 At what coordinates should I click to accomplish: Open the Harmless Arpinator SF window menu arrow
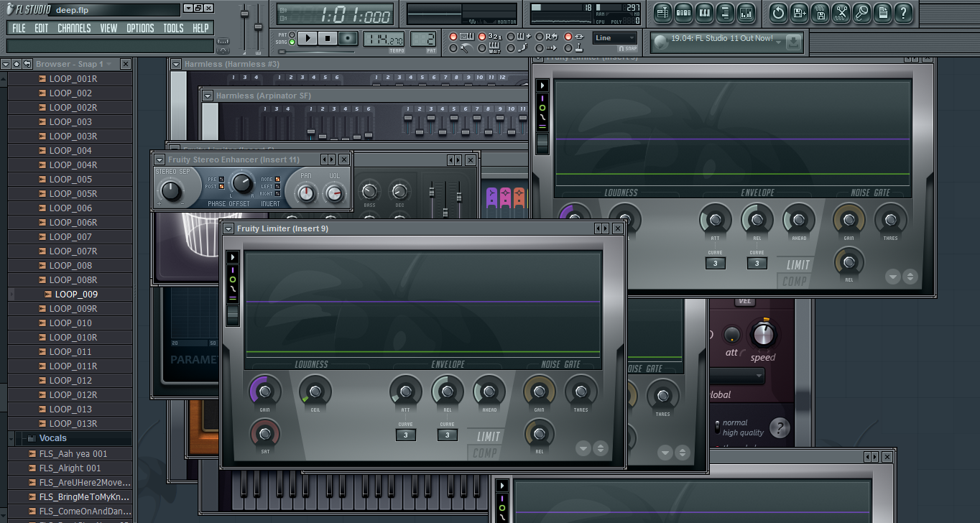tap(208, 96)
